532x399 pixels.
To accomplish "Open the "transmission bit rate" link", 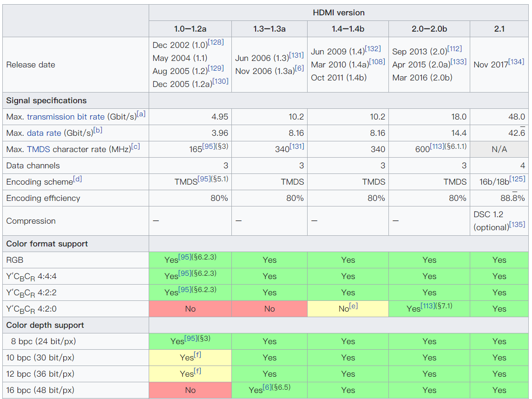I will click(66, 117).
